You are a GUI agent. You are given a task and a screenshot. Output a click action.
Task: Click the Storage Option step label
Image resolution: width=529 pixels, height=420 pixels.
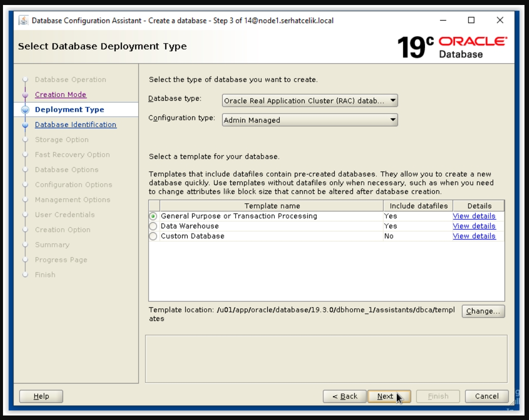[x=62, y=139]
